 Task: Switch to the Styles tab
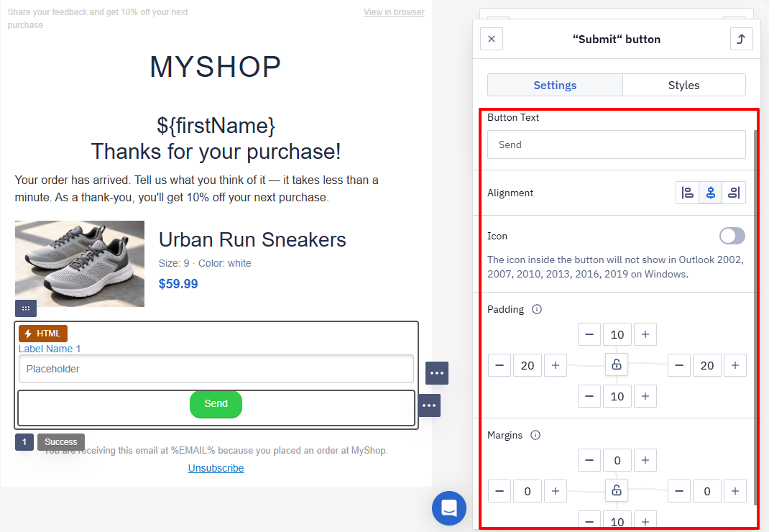[x=683, y=85]
